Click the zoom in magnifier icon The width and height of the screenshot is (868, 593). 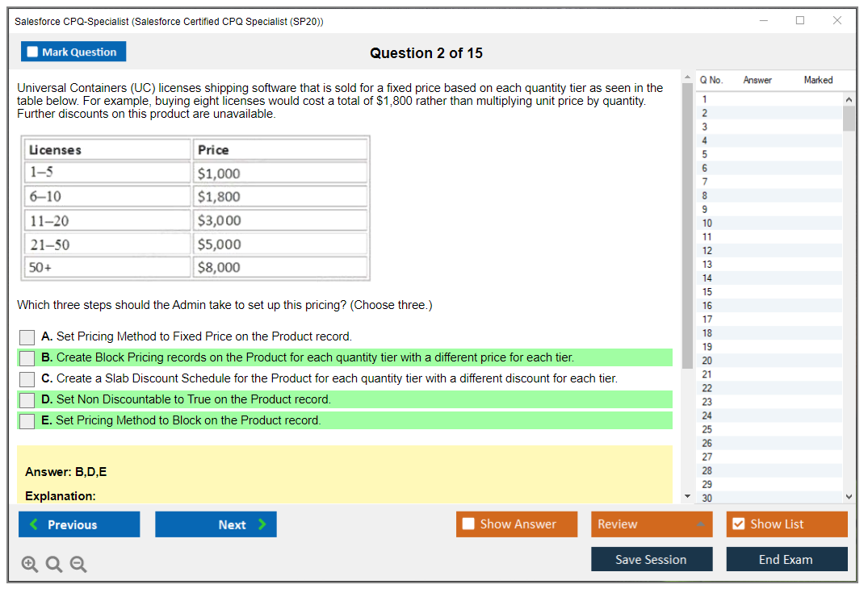[29, 565]
